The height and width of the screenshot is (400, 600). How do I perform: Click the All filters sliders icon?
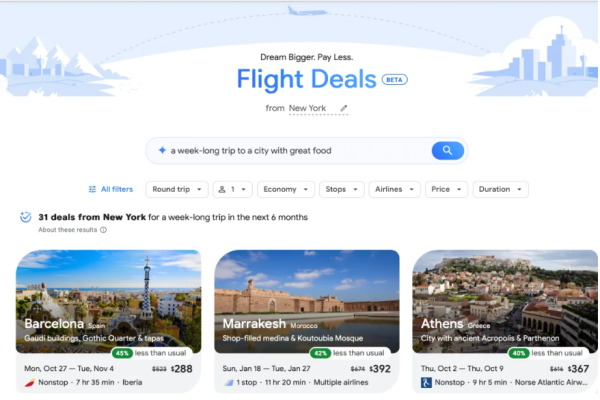pyautogui.click(x=92, y=189)
